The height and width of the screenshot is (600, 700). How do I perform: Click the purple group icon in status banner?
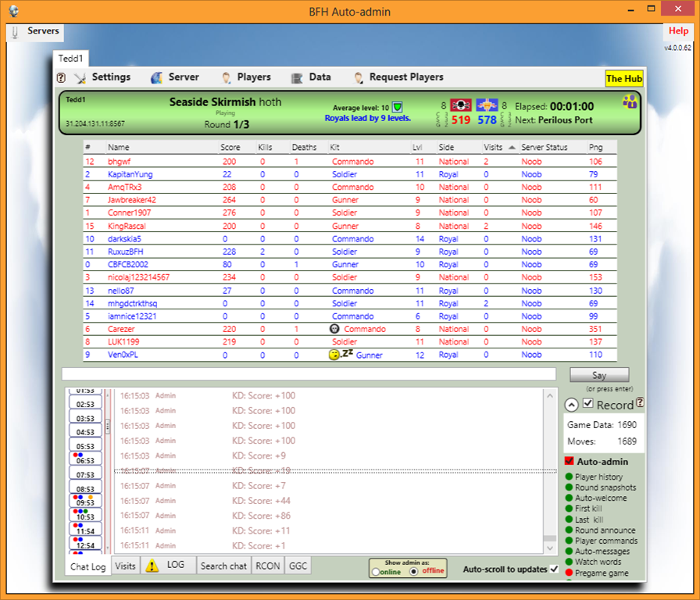coord(630,102)
